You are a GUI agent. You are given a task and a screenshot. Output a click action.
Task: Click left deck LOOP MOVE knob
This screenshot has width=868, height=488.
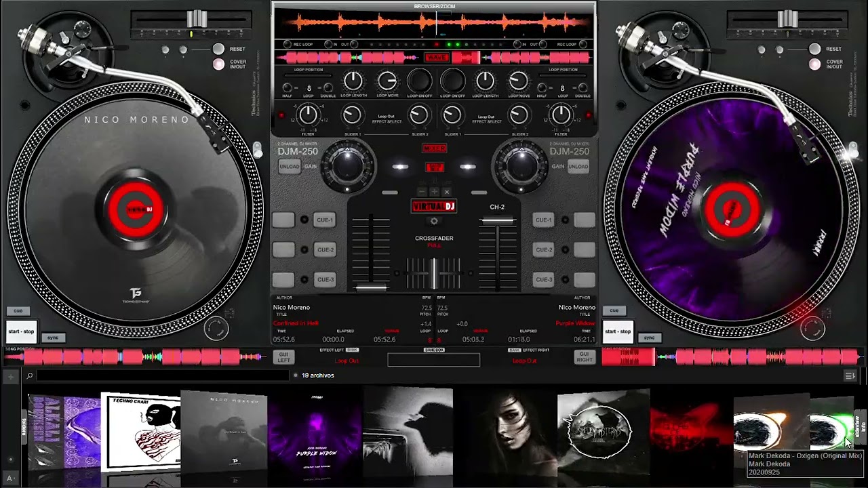click(x=387, y=81)
